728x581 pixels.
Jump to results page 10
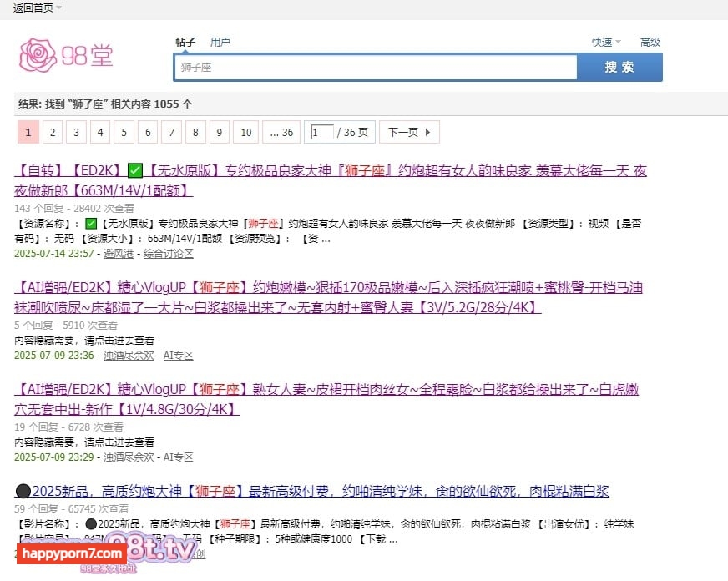pyautogui.click(x=245, y=132)
